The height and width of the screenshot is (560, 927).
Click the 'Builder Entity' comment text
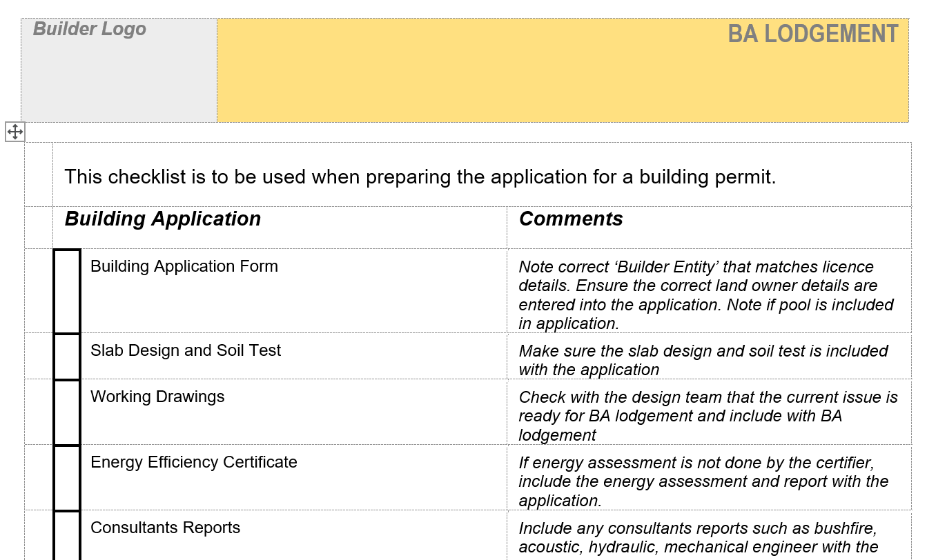(x=705, y=295)
